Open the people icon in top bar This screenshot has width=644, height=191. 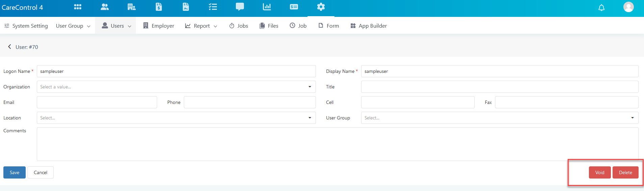[105, 7]
